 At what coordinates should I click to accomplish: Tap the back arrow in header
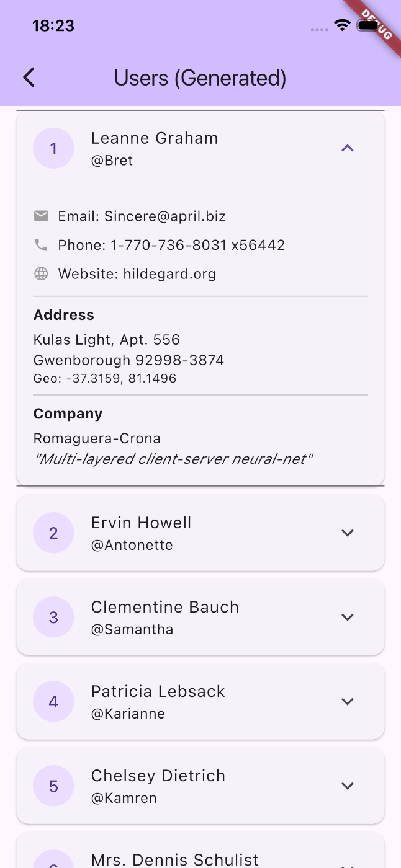(x=29, y=77)
